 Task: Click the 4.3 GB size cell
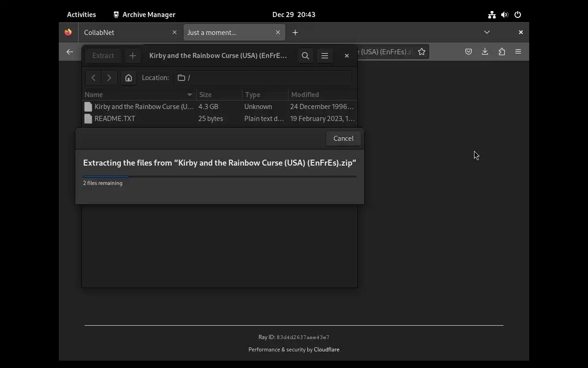pos(208,107)
